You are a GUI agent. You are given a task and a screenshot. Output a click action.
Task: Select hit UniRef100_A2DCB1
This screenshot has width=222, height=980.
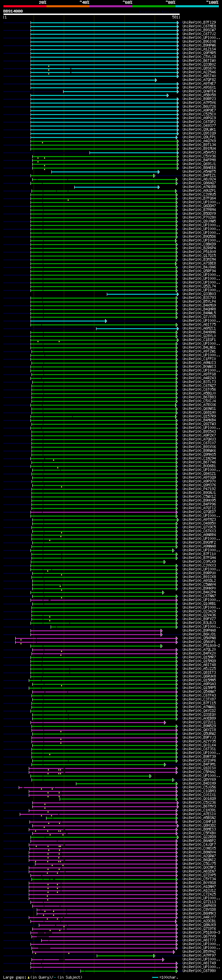[x=199, y=921]
